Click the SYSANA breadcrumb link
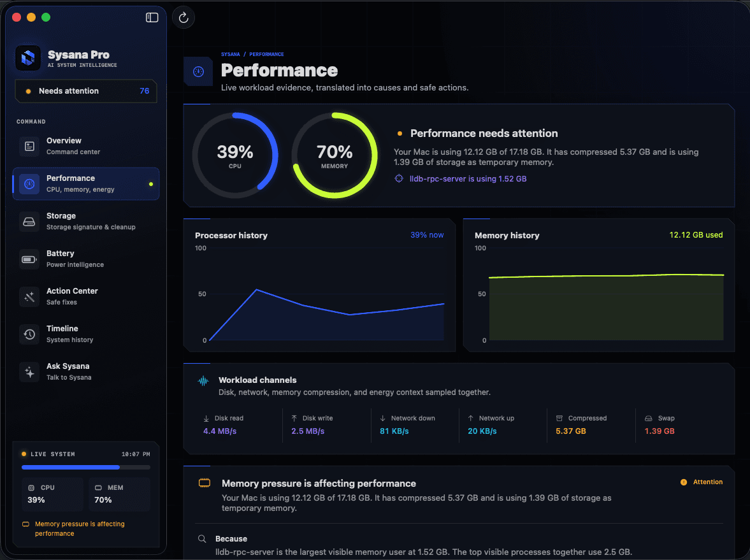Image resolution: width=750 pixels, height=560 pixels. [x=231, y=55]
